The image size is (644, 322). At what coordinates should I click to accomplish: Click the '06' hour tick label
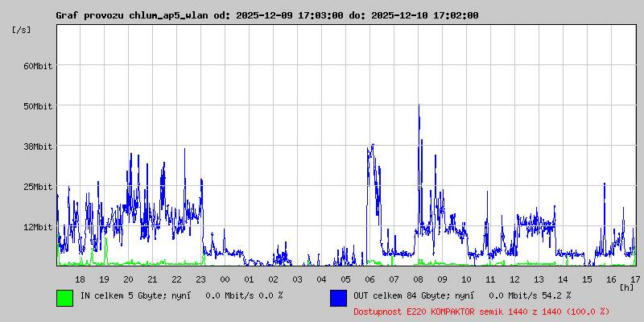click(x=369, y=279)
